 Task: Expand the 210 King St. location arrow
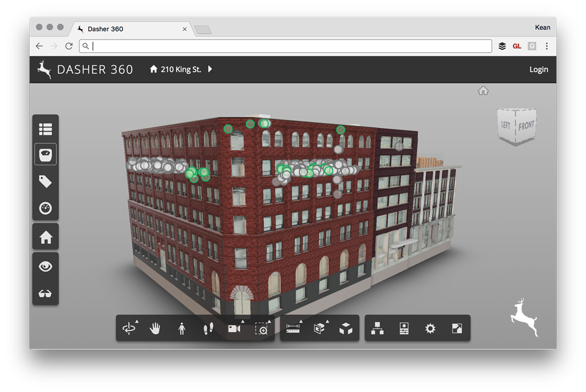pos(210,69)
